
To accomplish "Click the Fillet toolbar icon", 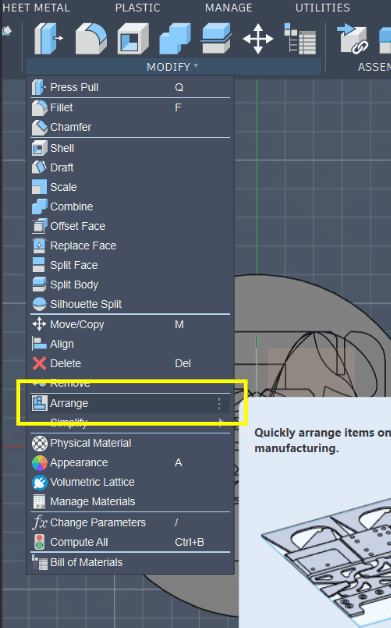I will 91,38.
